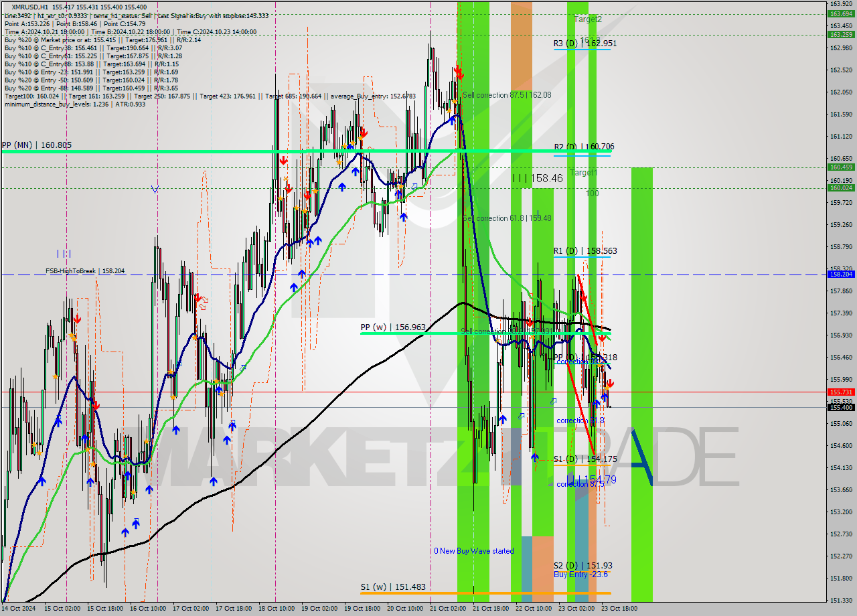This screenshot has height=616, width=857.
Task: Select the blue 158.204 price tag on axis
Action: (x=841, y=275)
